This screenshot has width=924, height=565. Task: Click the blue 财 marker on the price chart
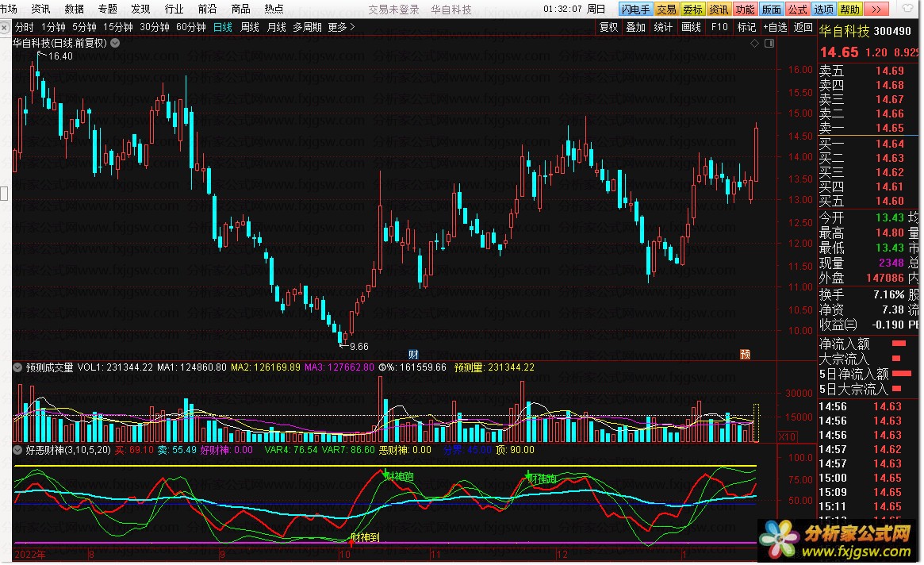(413, 355)
